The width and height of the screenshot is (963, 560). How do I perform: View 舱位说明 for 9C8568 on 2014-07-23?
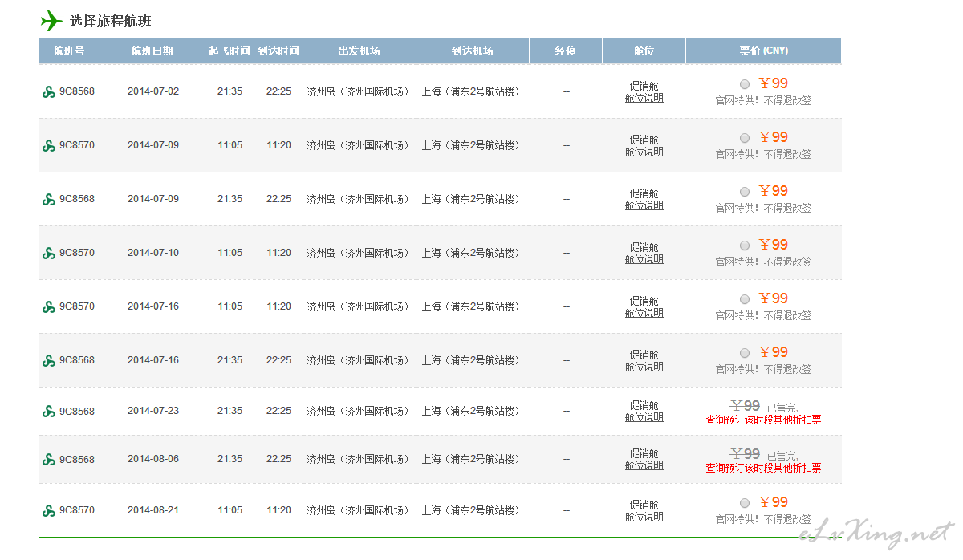tap(644, 417)
